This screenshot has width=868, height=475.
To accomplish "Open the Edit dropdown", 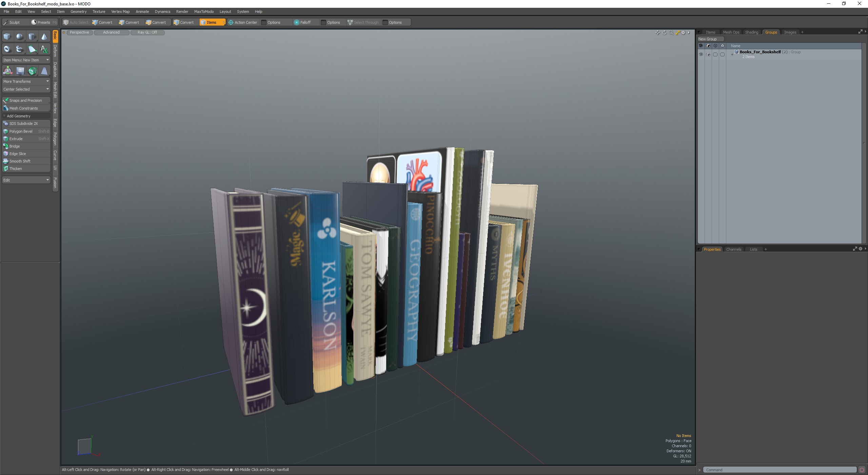I will coord(26,180).
